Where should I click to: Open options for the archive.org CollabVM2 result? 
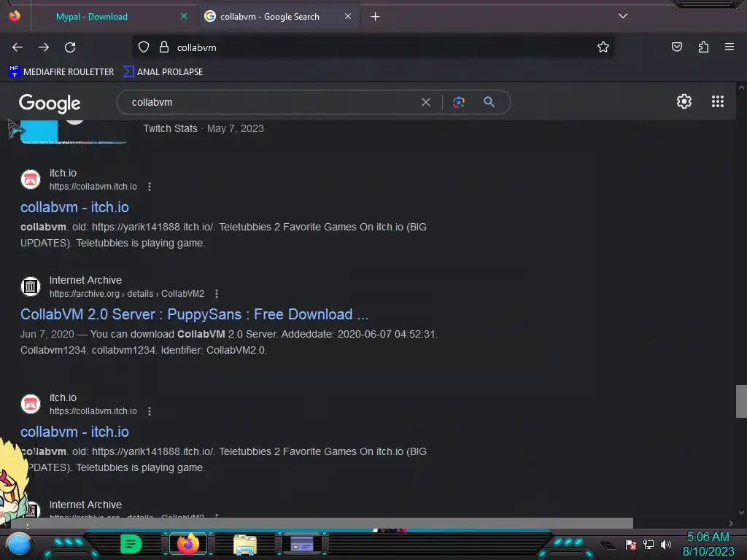point(217,294)
